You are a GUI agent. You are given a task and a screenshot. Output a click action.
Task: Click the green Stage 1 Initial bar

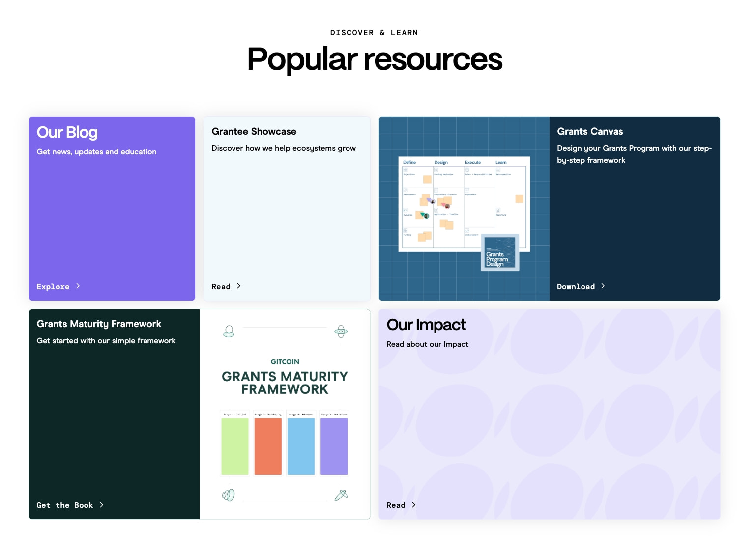pyautogui.click(x=235, y=446)
